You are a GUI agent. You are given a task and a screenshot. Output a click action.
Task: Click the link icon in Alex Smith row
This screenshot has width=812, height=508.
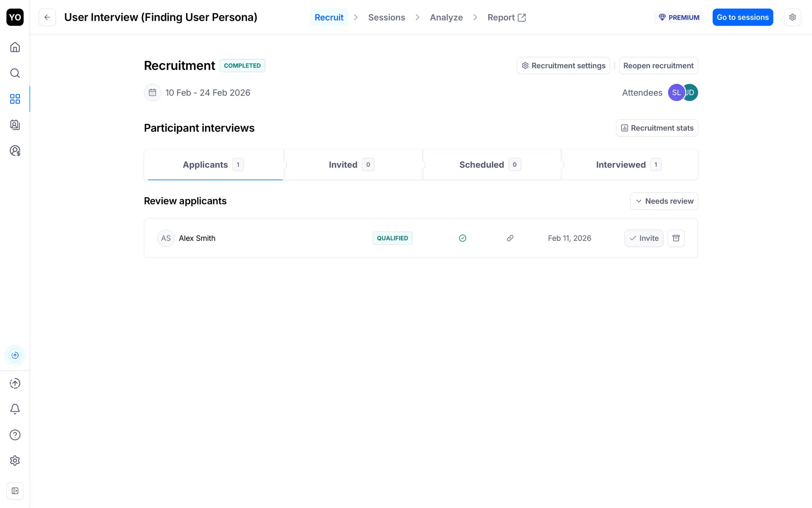pyautogui.click(x=510, y=238)
